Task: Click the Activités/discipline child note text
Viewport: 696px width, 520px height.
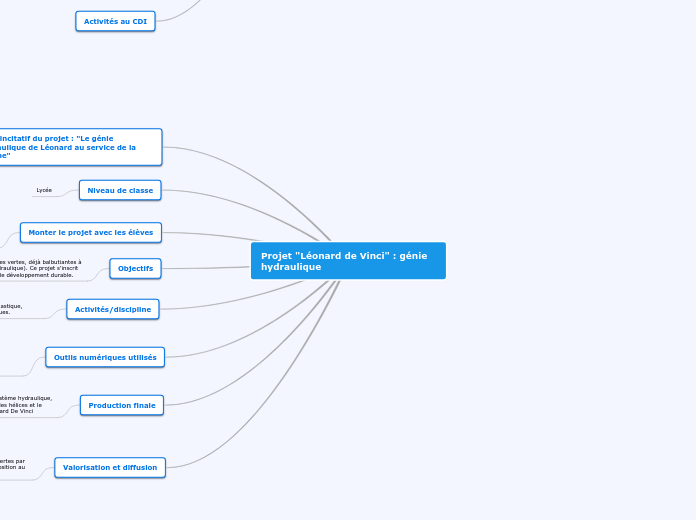Action: tap(11, 309)
